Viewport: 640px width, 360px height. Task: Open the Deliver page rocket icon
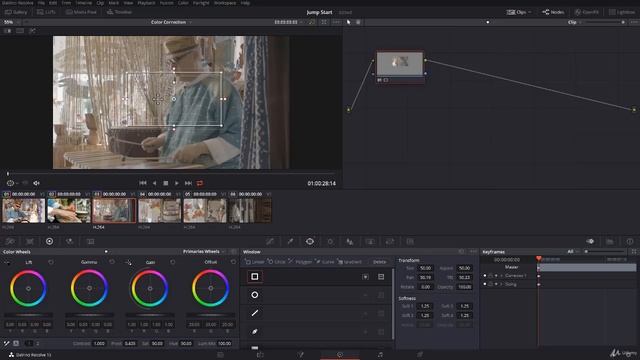(420, 355)
